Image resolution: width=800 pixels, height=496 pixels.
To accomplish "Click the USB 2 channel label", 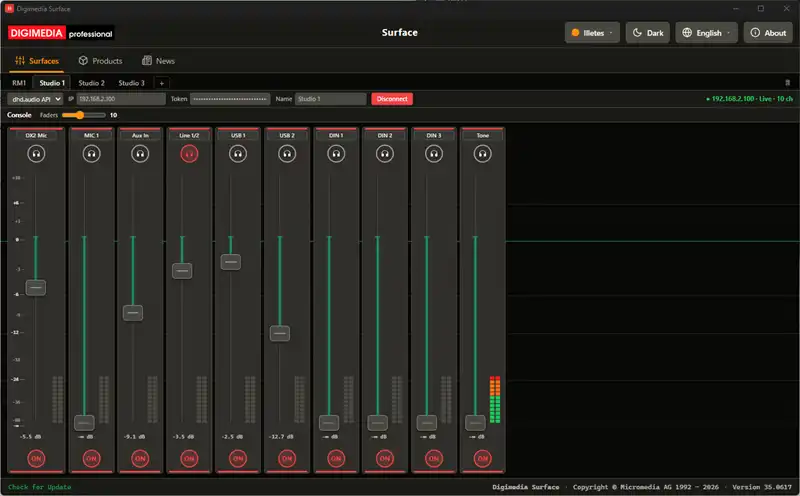I will (x=287, y=135).
